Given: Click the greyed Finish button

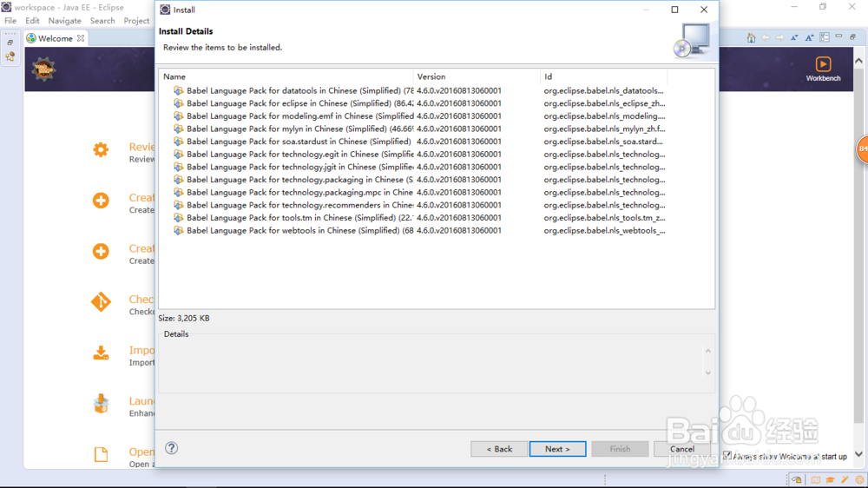Looking at the screenshot, I should [620, 449].
